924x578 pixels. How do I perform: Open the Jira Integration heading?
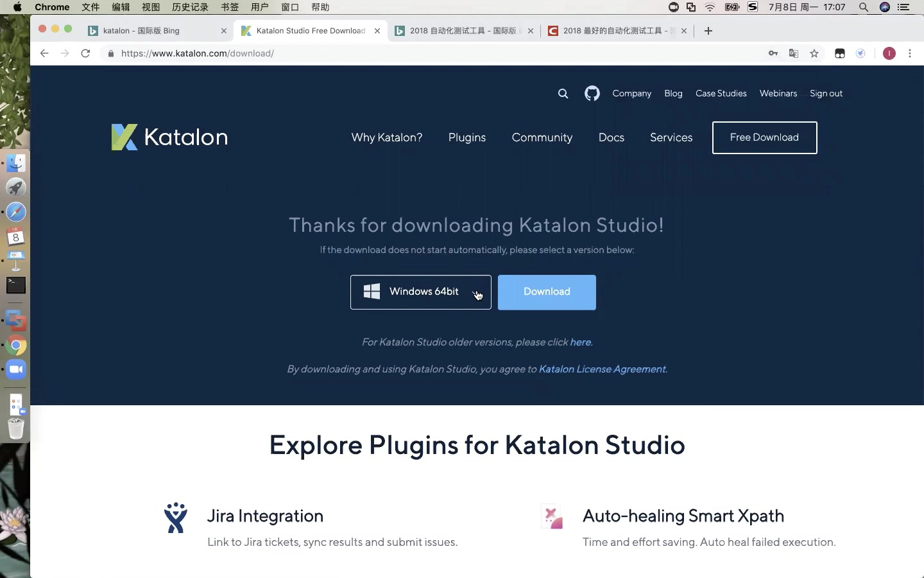(x=265, y=516)
